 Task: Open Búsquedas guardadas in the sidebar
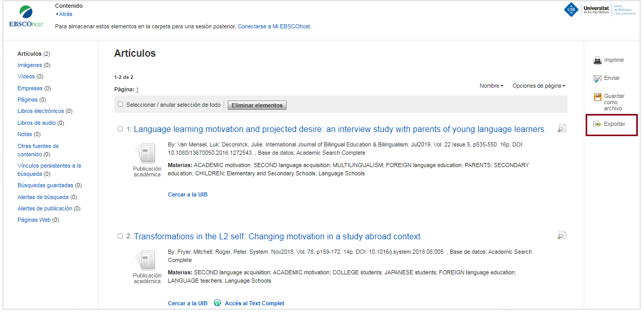coord(50,185)
